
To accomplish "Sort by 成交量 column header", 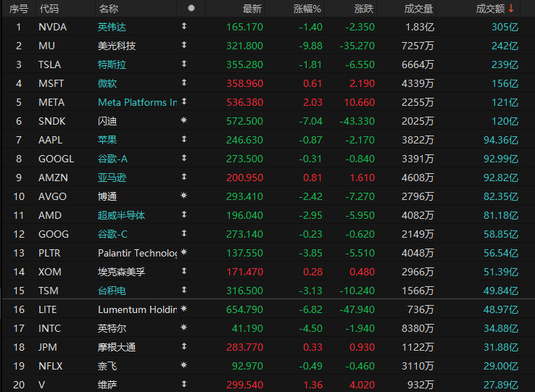I will 418,9.
